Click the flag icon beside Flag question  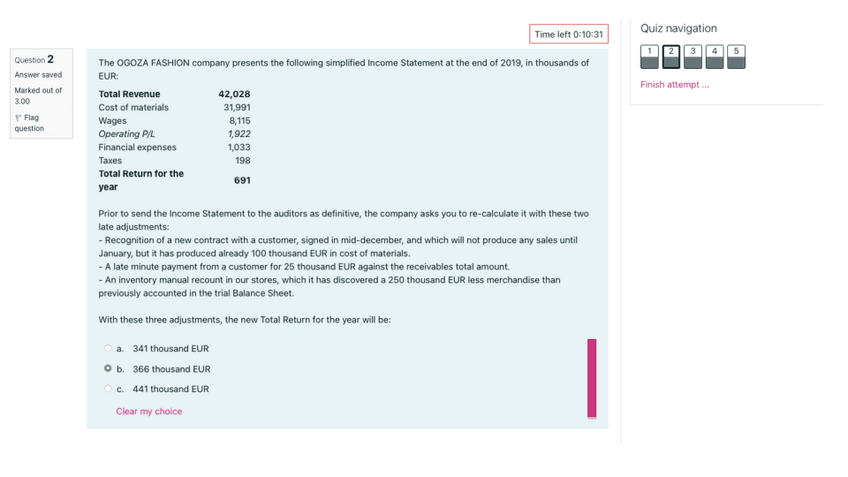pos(17,118)
